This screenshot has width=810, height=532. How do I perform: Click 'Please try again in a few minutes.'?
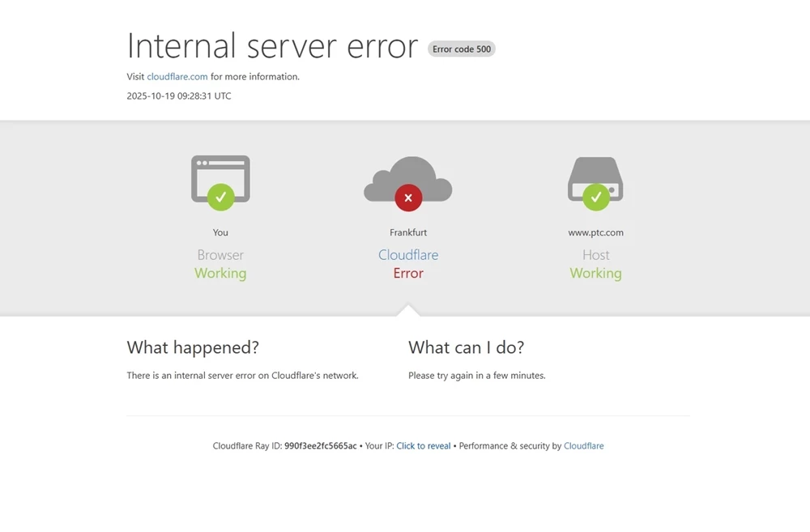477,376
